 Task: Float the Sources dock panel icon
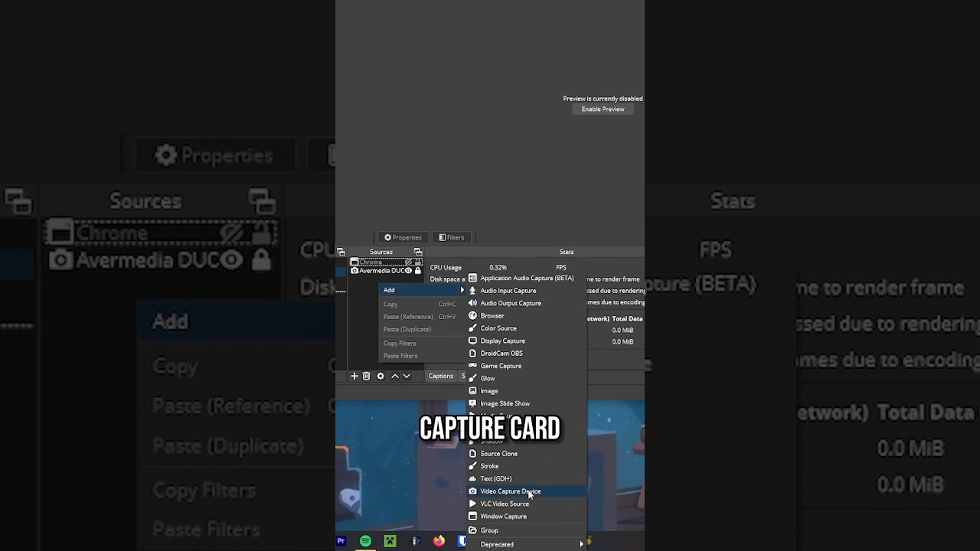(x=418, y=252)
